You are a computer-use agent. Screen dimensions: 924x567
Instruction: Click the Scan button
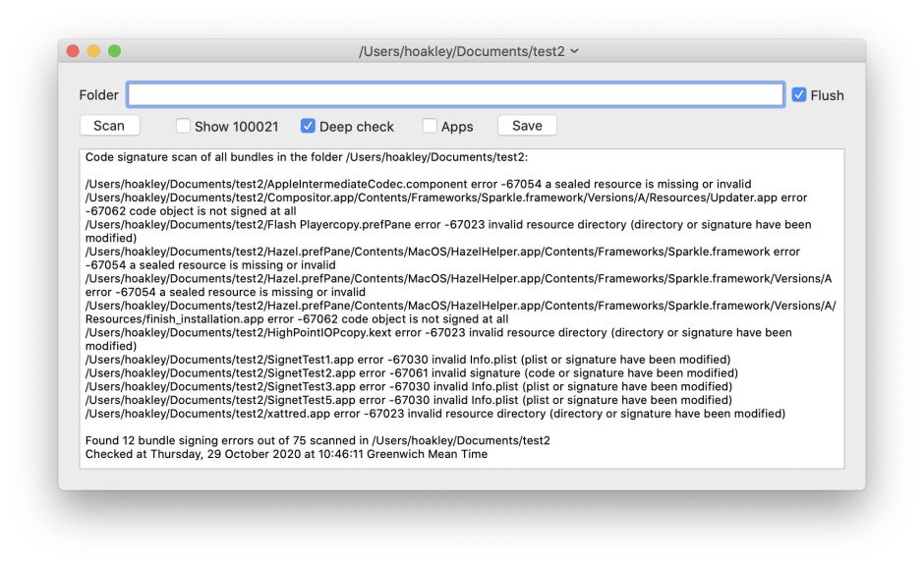click(109, 126)
